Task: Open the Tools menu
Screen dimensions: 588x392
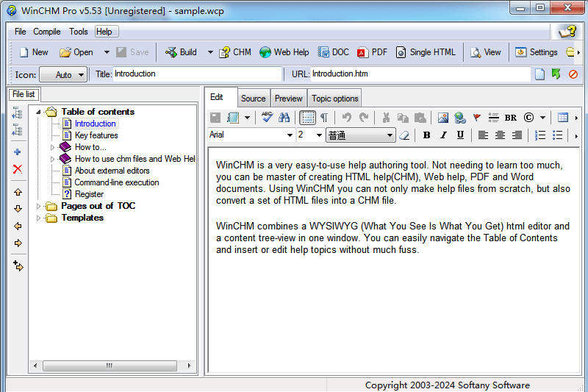Action: (79, 32)
